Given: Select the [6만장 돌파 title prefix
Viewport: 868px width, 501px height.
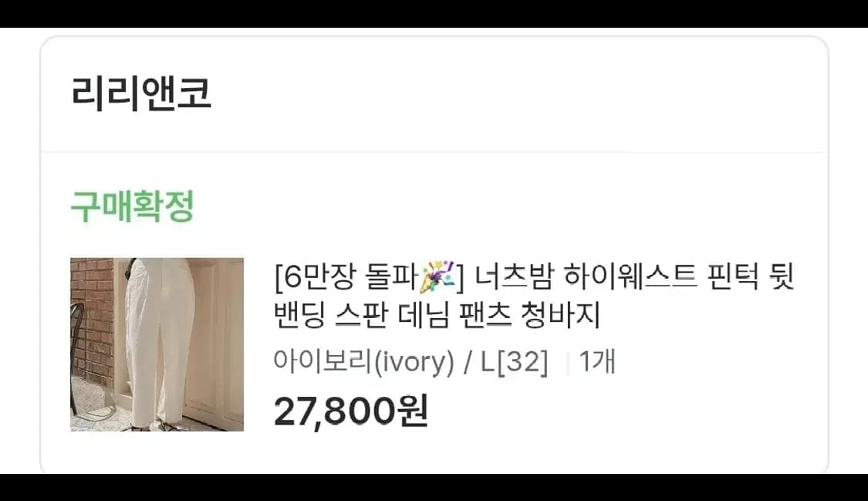Looking at the screenshot, I should (346, 276).
